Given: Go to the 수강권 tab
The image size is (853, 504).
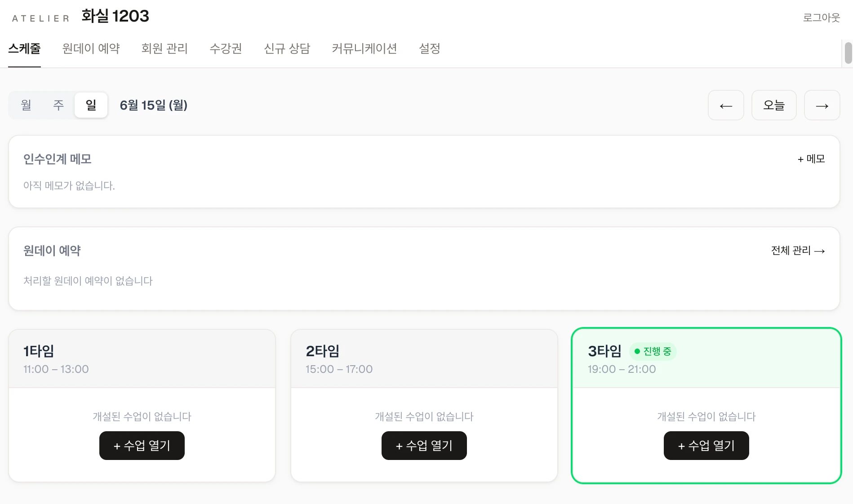Looking at the screenshot, I should click(226, 49).
